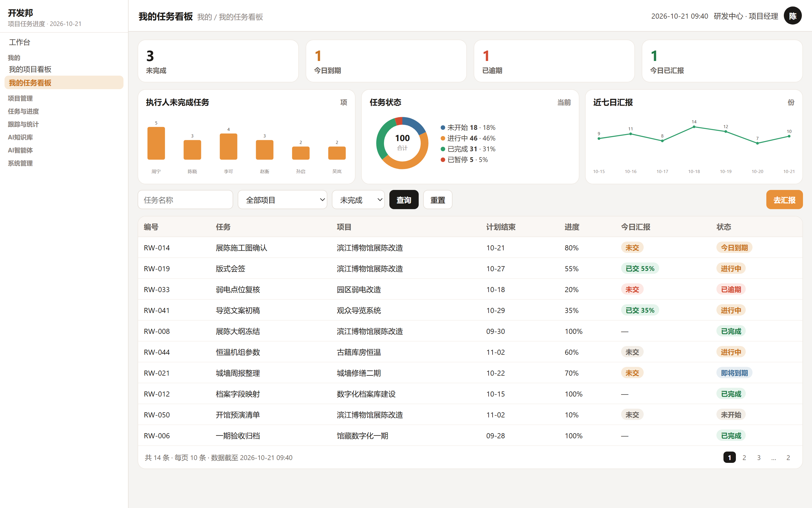Click the 已逾期 status tag for RW-033
Screen dimensions: 812x508
[731, 289]
